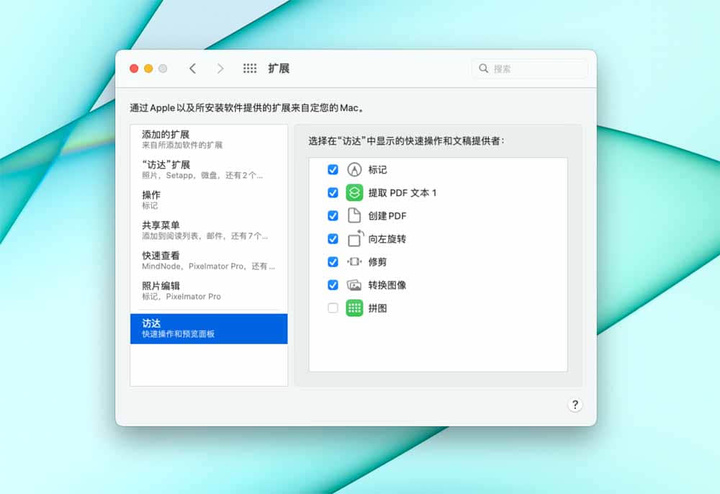This screenshot has width=720, height=494.
Task: Click the 修剪 label
Action: coord(377,262)
